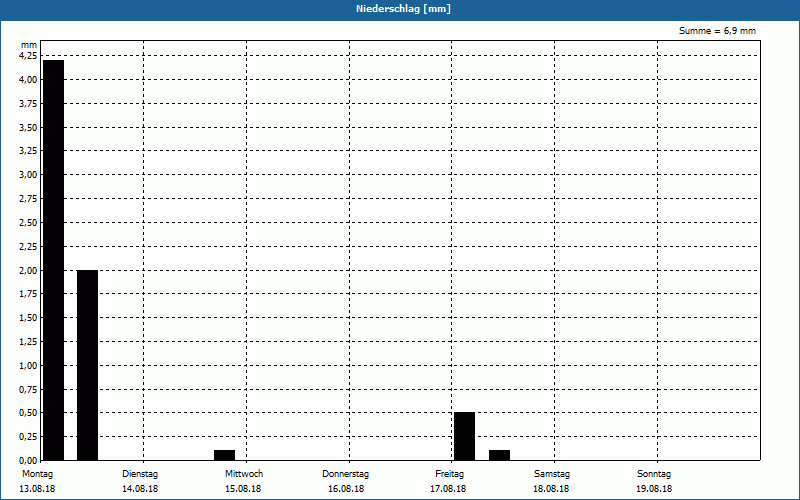Click the Sonntag axis label
This screenshot has height=500, width=800.
click(x=654, y=474)
